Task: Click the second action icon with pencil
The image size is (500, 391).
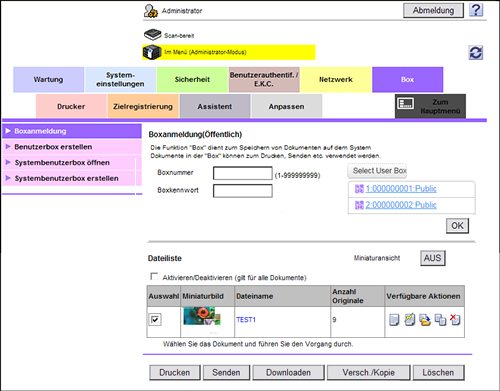Action: coord(410,319)
